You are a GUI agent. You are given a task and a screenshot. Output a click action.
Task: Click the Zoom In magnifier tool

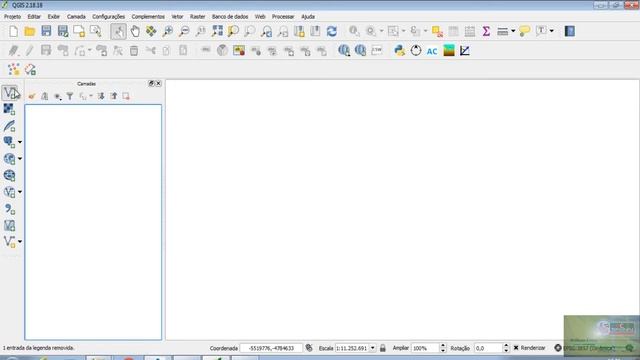(x=167, y=31)
